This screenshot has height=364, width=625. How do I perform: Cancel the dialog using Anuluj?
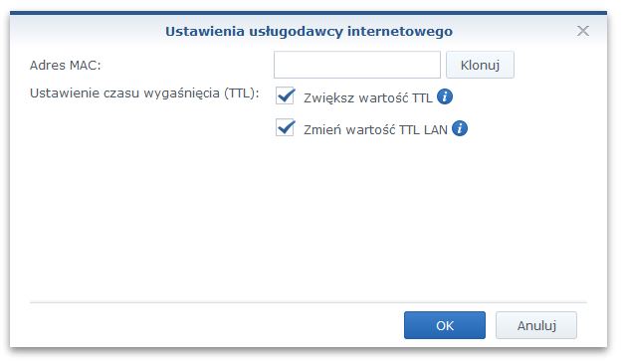click(x=536, y=325)
